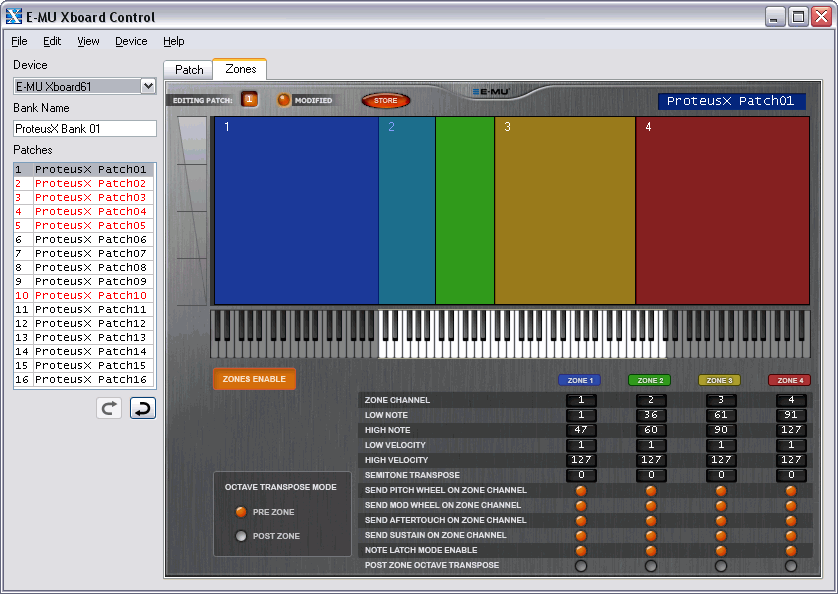Toggle Send Mod Wheel for Zone 2
The width and height of the screenshot is (838, 594).
coord(651,505)
